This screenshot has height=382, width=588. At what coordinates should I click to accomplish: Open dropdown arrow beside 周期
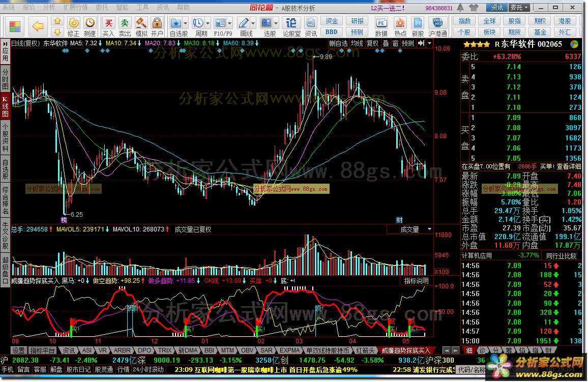tap(208, 23)
